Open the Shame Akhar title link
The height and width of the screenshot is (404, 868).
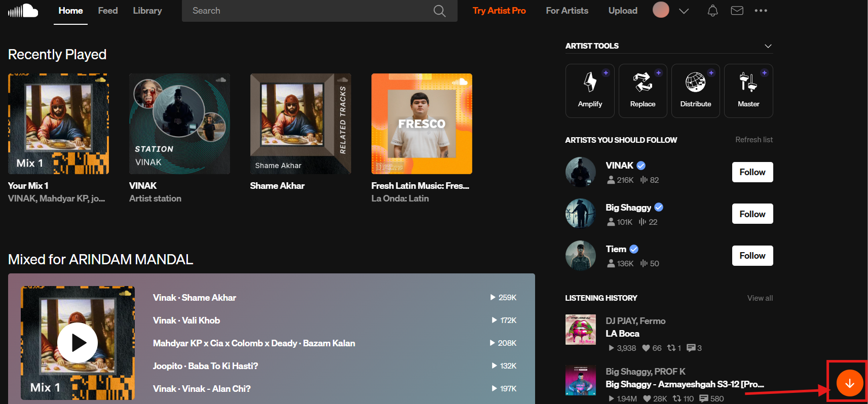pyautogui.click(x=277, y=186)
